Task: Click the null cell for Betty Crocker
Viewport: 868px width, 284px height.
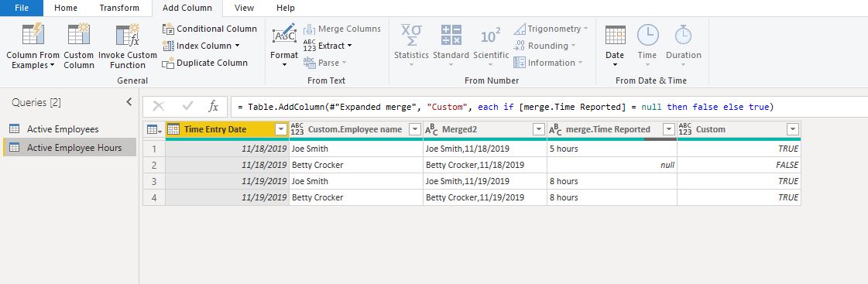Action: 612,165
